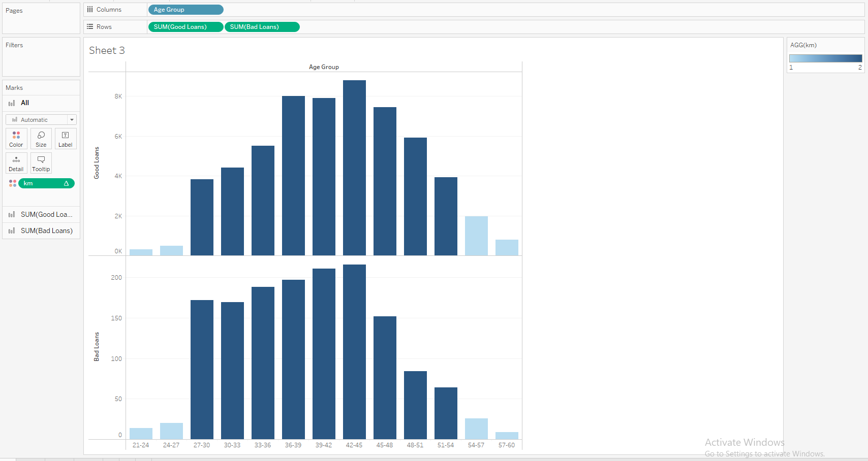Click bar icon next to All marks
Image resolution: width=868 pixels, height=461 pixels.
(12, 103)
